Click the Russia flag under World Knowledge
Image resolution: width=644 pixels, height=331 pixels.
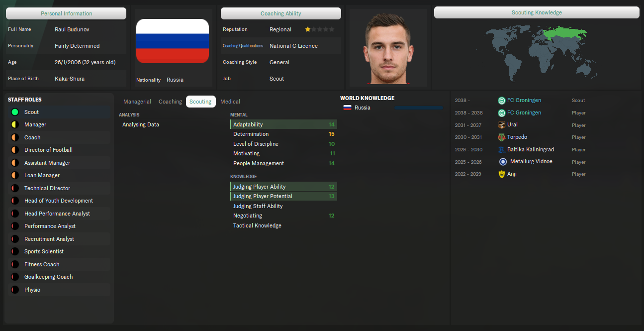coord(347,108)
